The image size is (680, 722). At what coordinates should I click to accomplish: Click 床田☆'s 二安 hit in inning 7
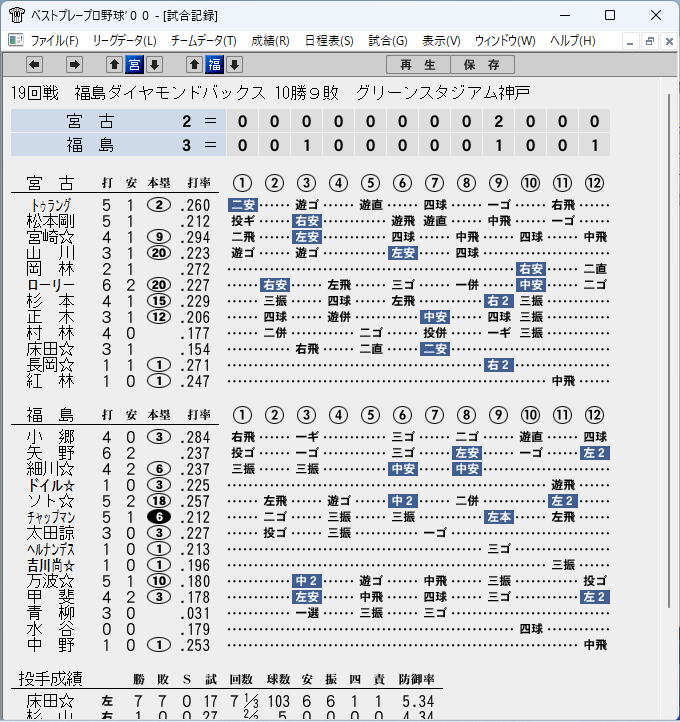pos(435,349)
